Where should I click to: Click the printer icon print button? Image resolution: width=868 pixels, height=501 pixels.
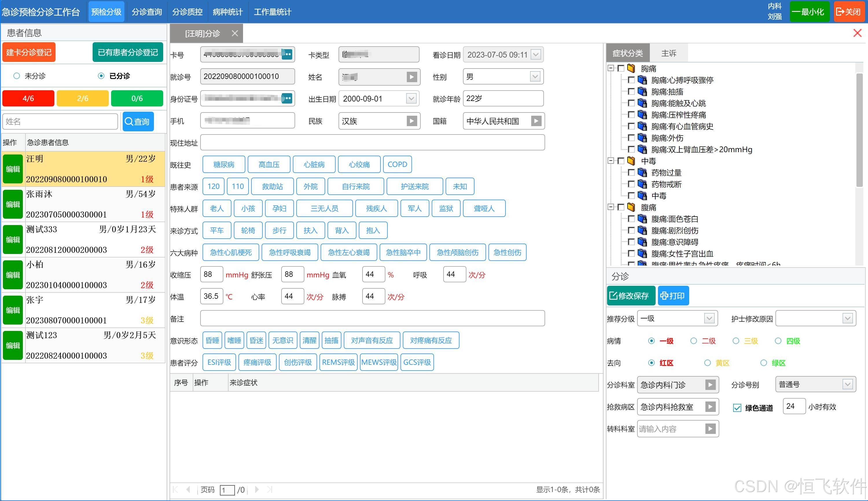coord(673,296)
